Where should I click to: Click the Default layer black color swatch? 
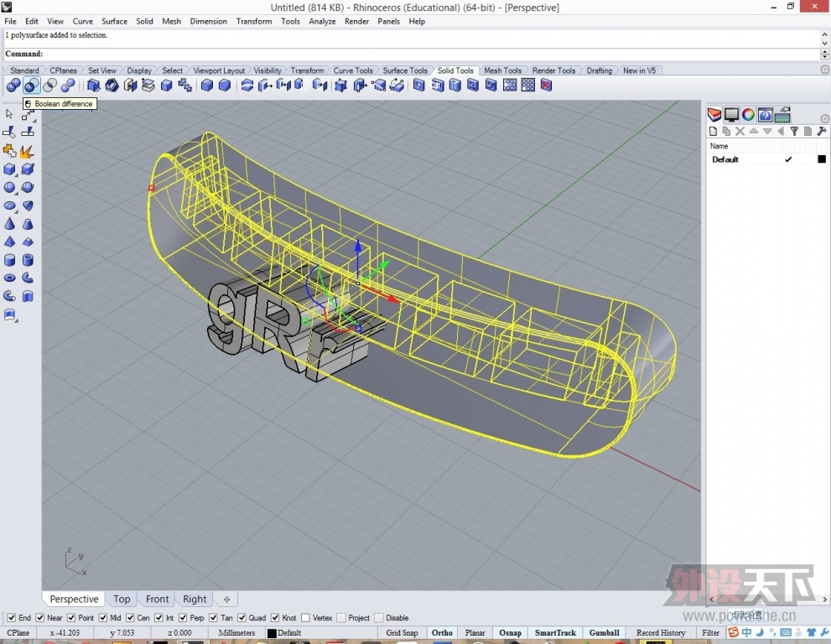coord(822,159)
